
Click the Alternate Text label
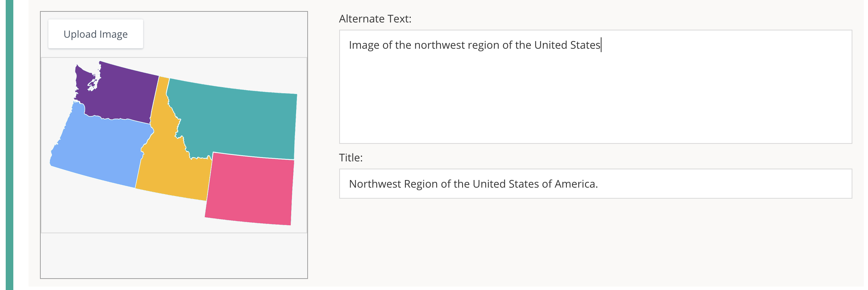coord(375,18)
